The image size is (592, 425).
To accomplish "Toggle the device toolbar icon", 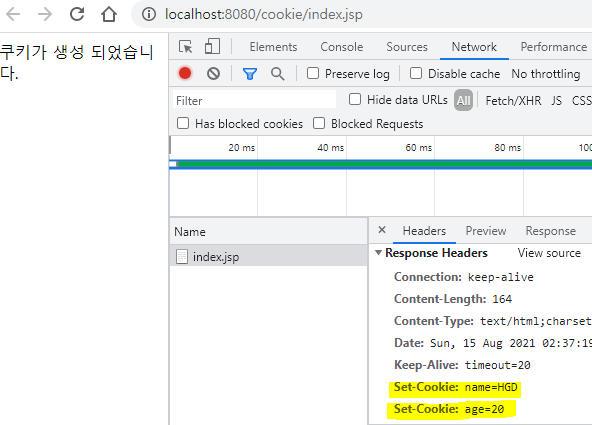I will pos(212,46).
